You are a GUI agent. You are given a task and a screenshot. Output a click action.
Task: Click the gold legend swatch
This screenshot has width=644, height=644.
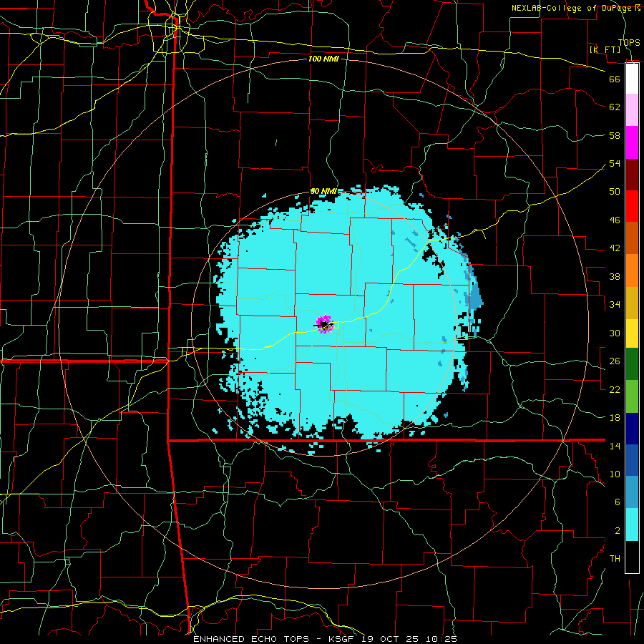632,303
